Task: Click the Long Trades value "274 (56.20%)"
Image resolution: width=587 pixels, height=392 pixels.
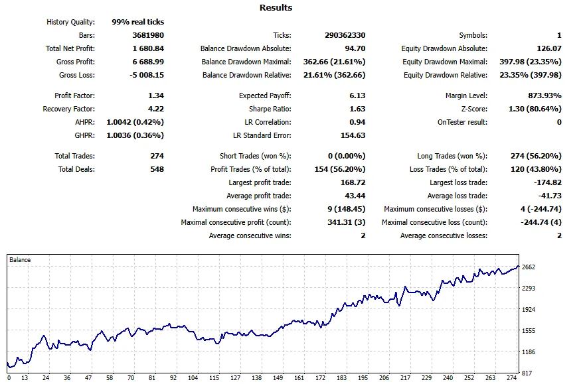Action: click(x=536, y=156)
